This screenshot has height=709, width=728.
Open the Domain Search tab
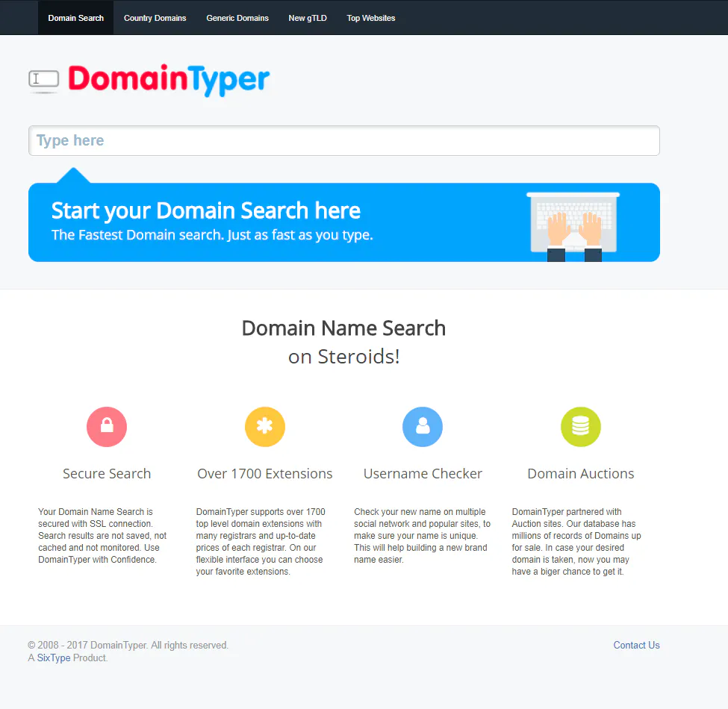point(75,18)
